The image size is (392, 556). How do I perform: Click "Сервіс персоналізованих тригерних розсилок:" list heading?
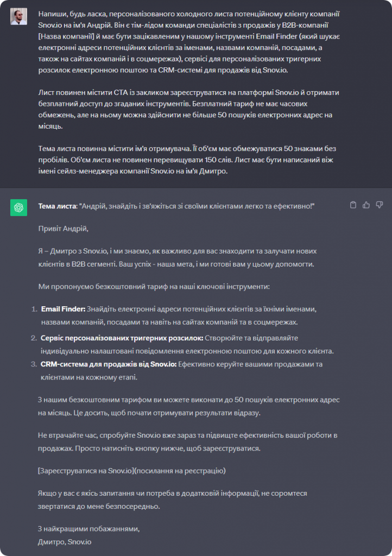coord(122,338)
